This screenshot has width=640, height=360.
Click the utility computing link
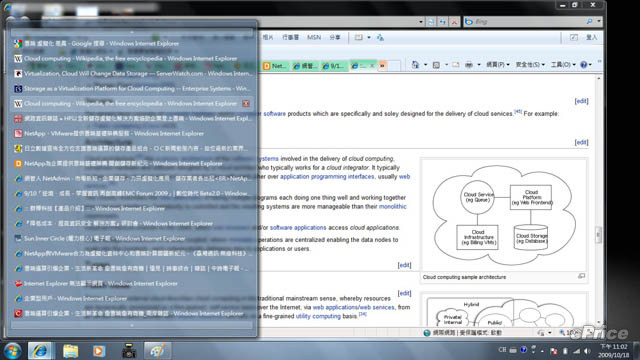click(318, 316)
